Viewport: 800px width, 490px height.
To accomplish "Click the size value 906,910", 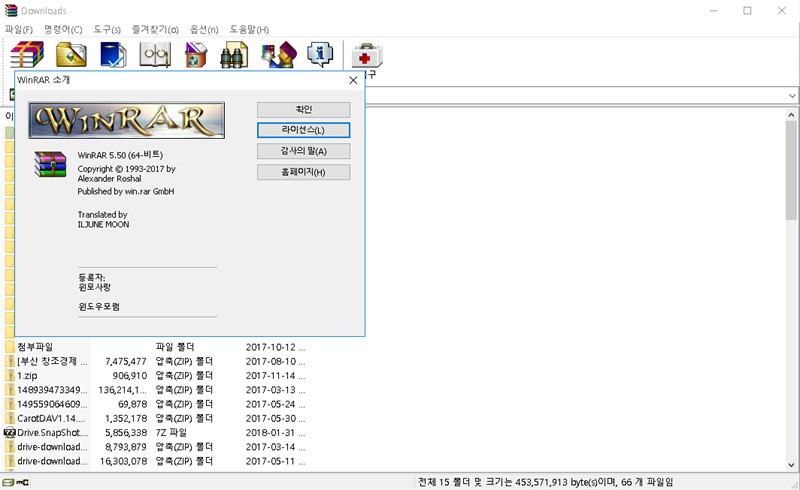I will coord(130,376).
